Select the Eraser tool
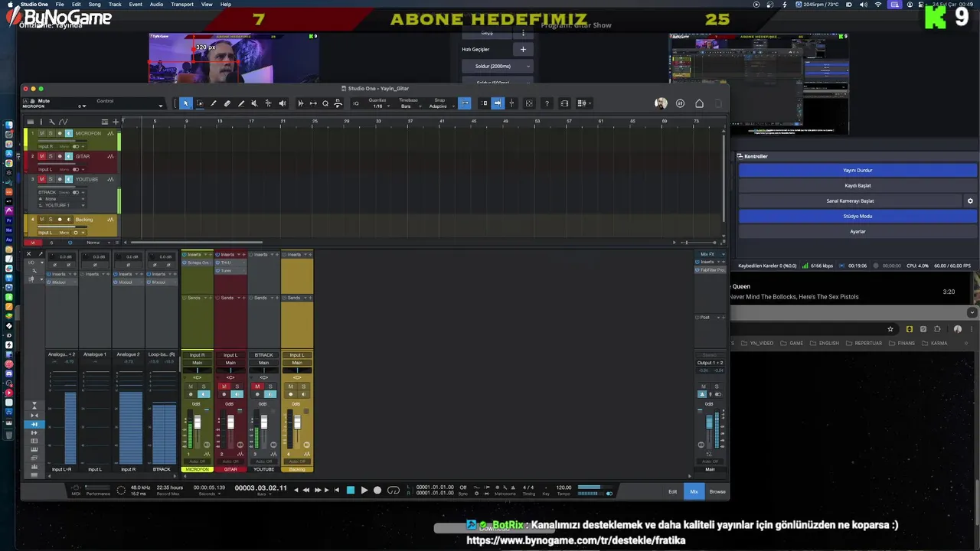The image size is (980, 551). coord(227,103)
